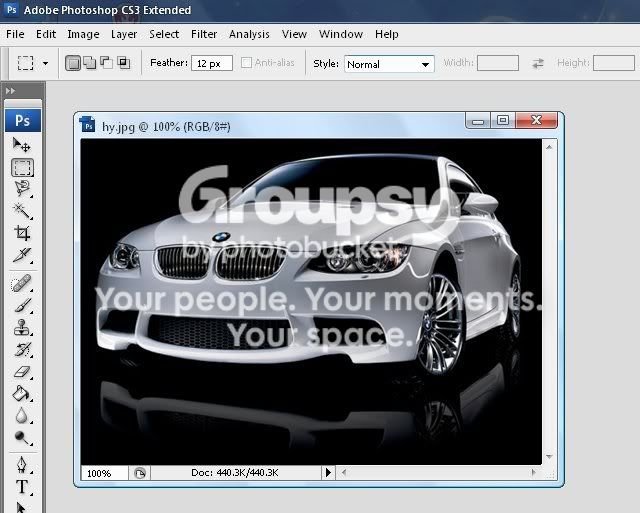
Task: Open the Edit menu
Action: [x=46, y=34]
